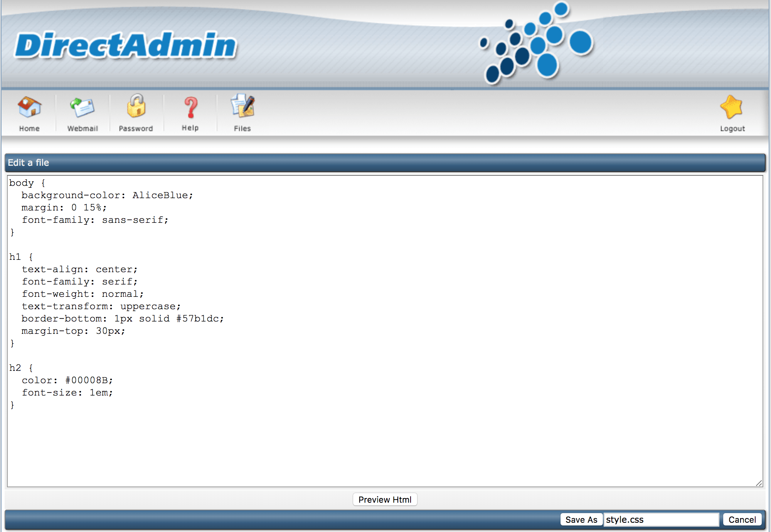Click the Cancel button
771x532 pixels.
coord(742,520)
